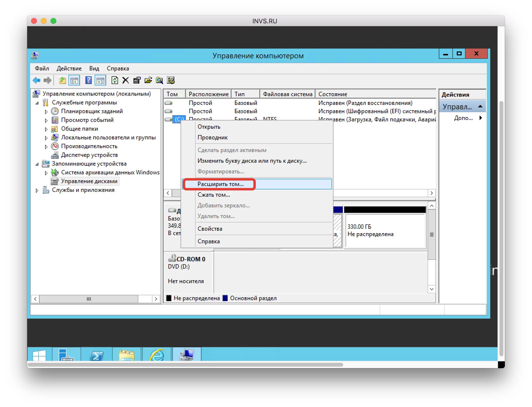Click the settings list toolbar icon
The image size is (532, 407).
pos(171,80)
